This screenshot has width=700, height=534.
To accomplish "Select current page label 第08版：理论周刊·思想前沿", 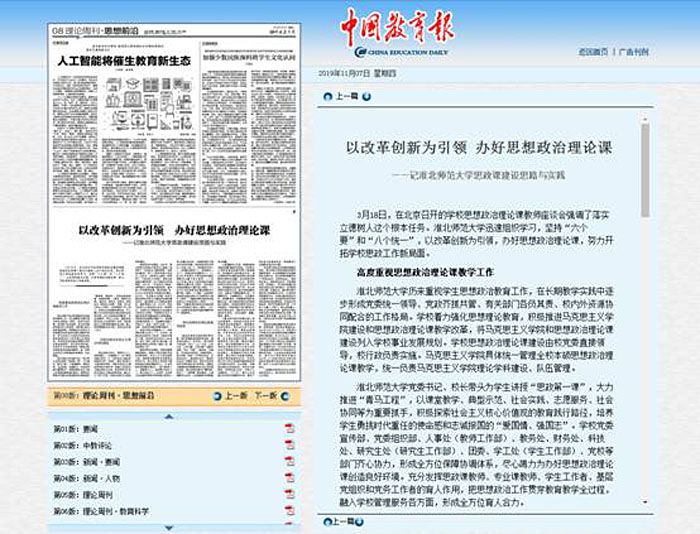I will tap(104, 396).
